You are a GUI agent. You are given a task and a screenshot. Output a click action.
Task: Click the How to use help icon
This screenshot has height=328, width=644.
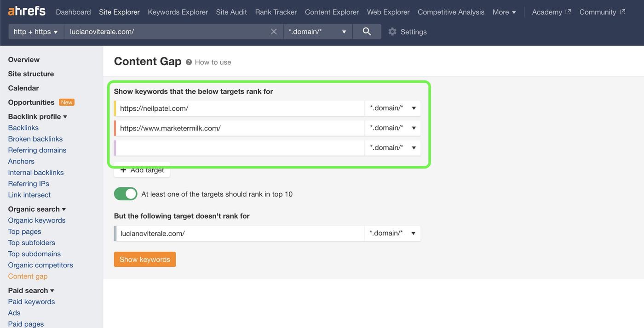pyautogui.click(x=189, y=62)
